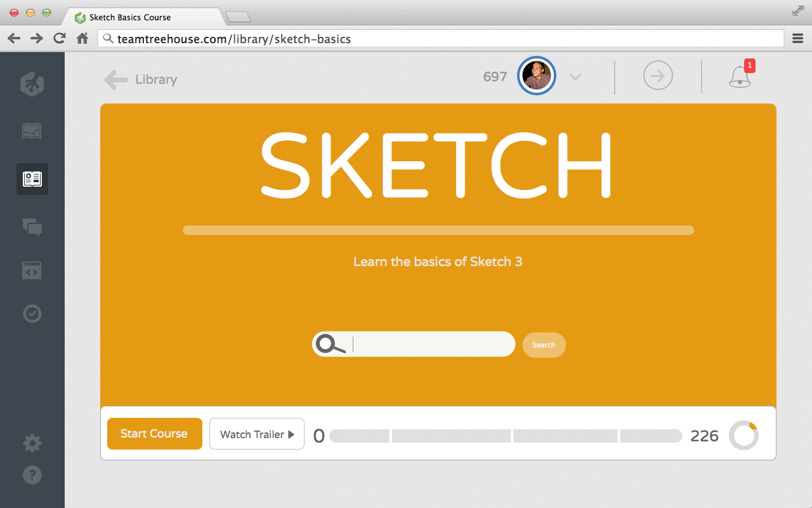Select the Library book icon in sidebar
This screenshot has height=508, width=812.
32,179
